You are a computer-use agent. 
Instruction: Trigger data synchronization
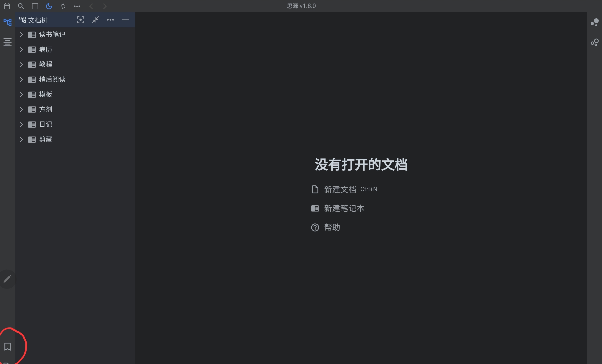point(63,6)
